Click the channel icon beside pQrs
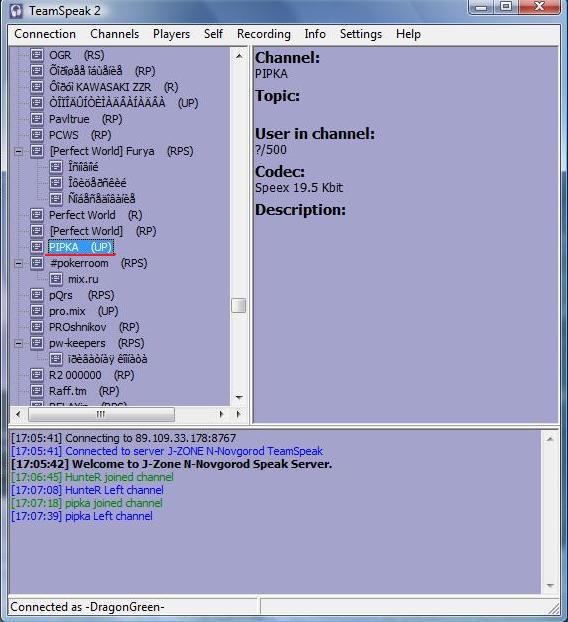This screenshot has height=622, width=568. click(x=37, y=295)
